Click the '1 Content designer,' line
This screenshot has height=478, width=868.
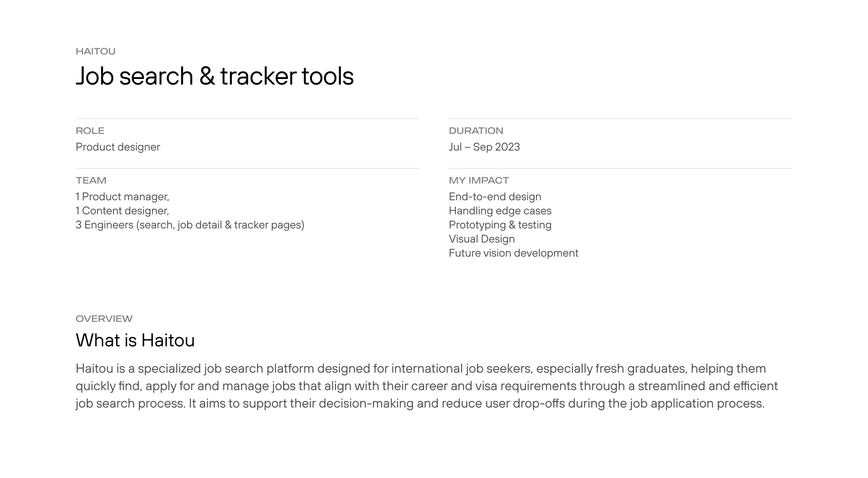click(122, 211)
